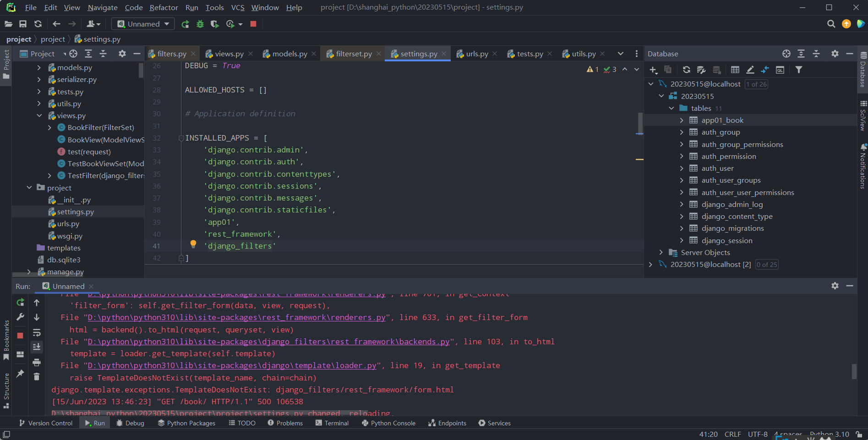Click the Database filter funnel icon

(799, 70)
